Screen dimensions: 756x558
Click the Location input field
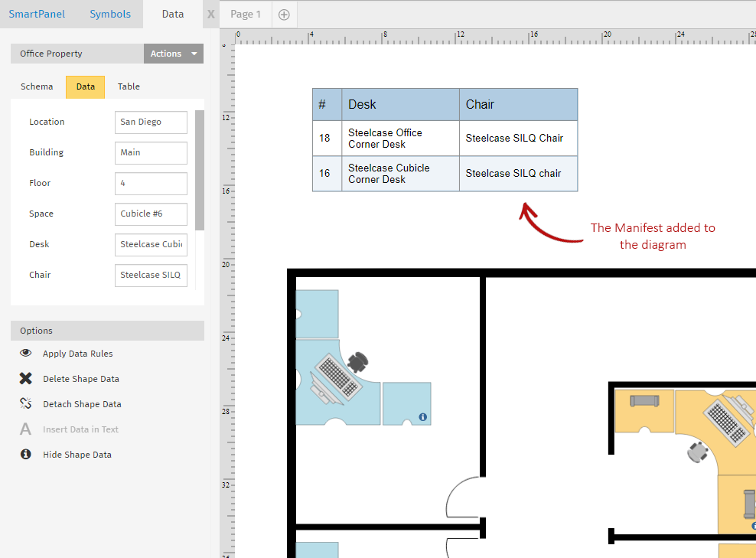151,122
